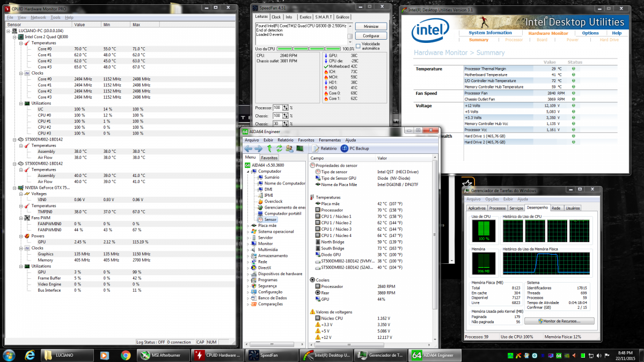Collapse the NVIDIA GeForce GTX node
Screen dimensions: 644x362
tap(14, 188)
